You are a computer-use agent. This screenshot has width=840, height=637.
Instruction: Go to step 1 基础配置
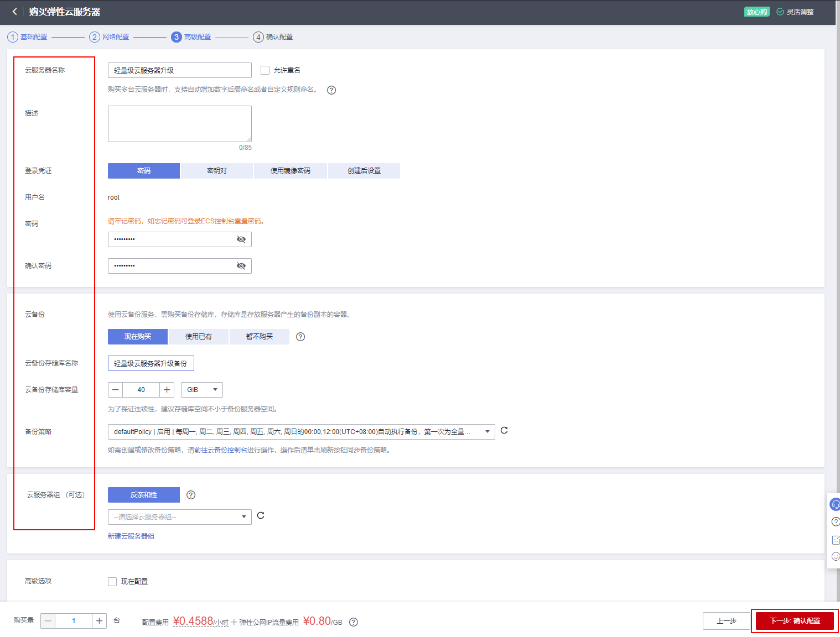27,37
